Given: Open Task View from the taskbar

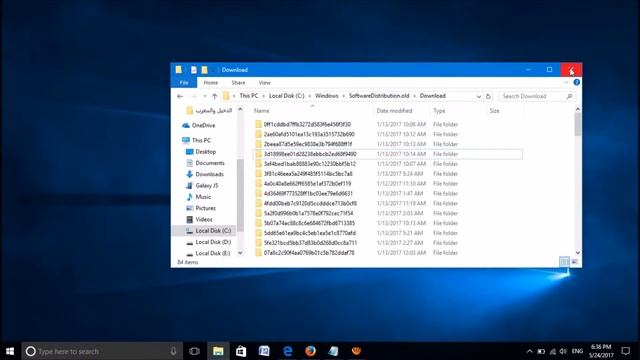Looking at the screenshot, I should [195, 351].
